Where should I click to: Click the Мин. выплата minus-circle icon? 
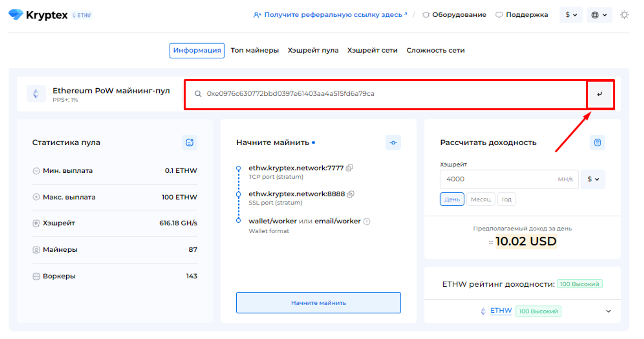[36, 171]
